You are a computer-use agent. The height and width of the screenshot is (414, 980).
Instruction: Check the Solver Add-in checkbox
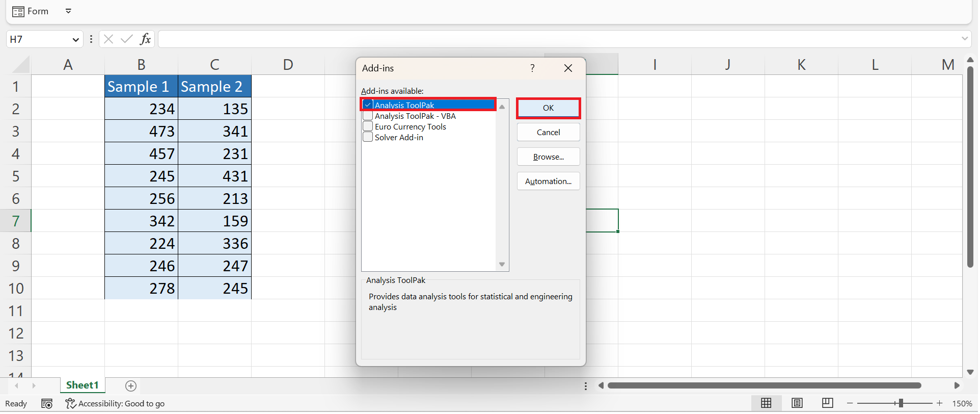tap(368, 137)
